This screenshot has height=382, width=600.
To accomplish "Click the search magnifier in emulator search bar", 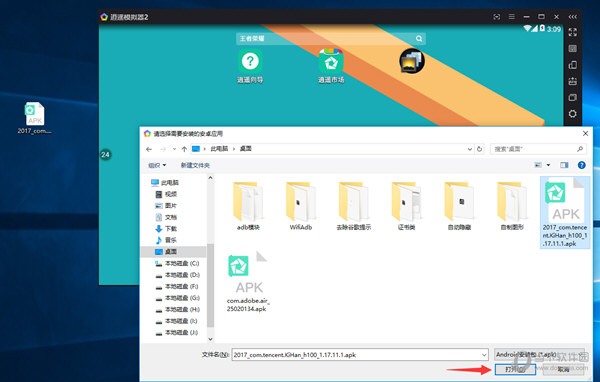I will [419, 38].
